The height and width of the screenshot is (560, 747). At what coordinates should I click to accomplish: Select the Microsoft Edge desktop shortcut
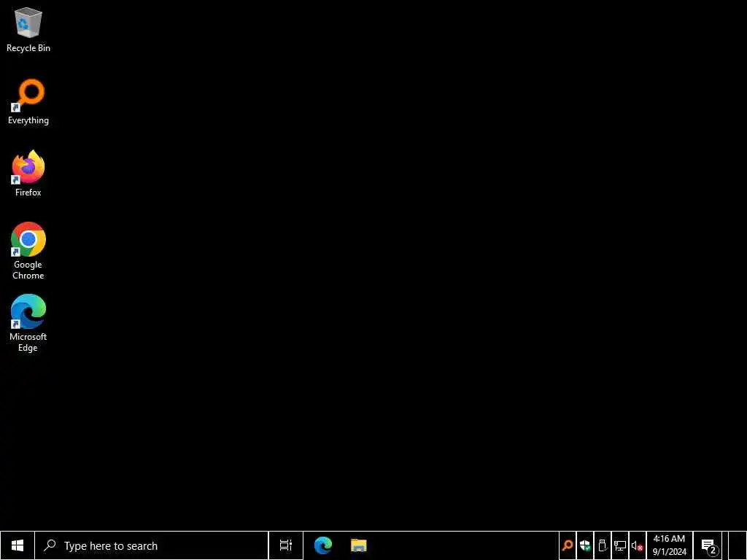28,323
